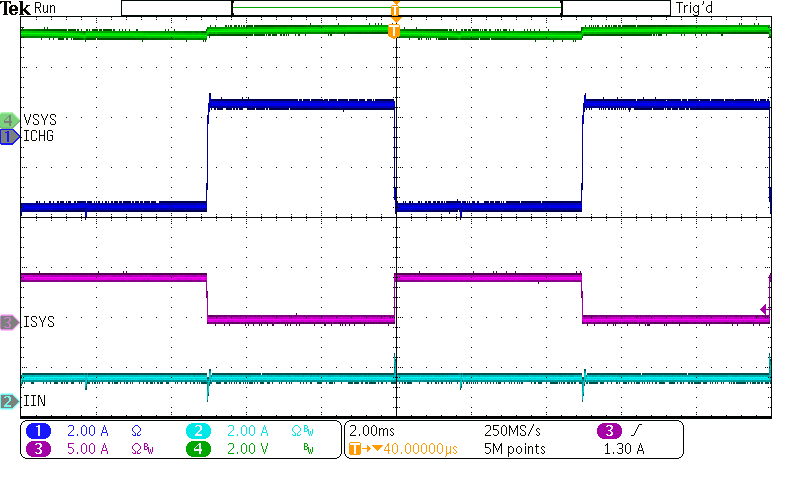Viewport: 800px width, 480px height.
Task: Click the channel 2 cyan badge
Action: point(199,431)
